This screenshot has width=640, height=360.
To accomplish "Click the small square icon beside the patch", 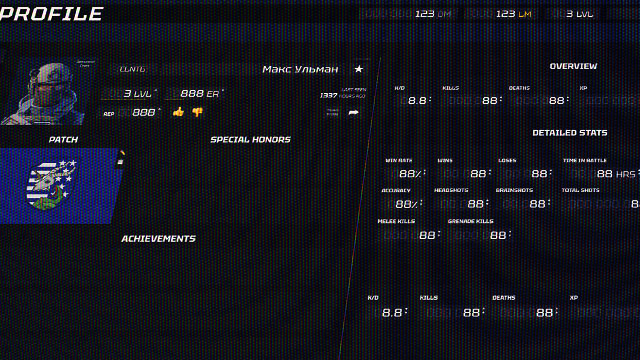I will 120,162.
